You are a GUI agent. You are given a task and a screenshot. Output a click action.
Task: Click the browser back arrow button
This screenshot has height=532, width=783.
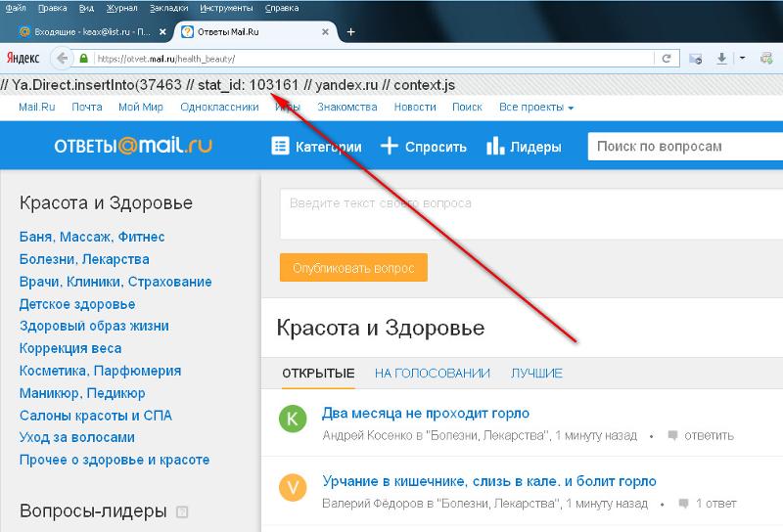pyautogui.click(x=62, y=59)
